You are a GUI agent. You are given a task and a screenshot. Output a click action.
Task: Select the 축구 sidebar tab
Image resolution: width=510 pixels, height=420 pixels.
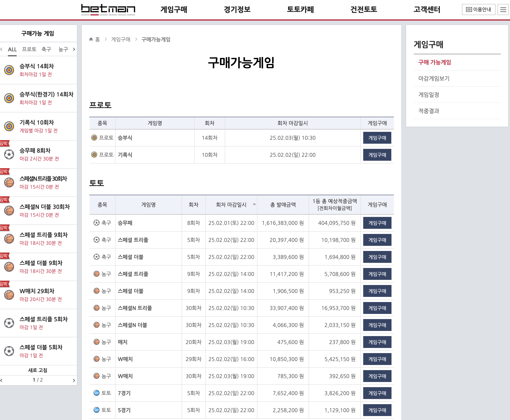click(46, 49)
